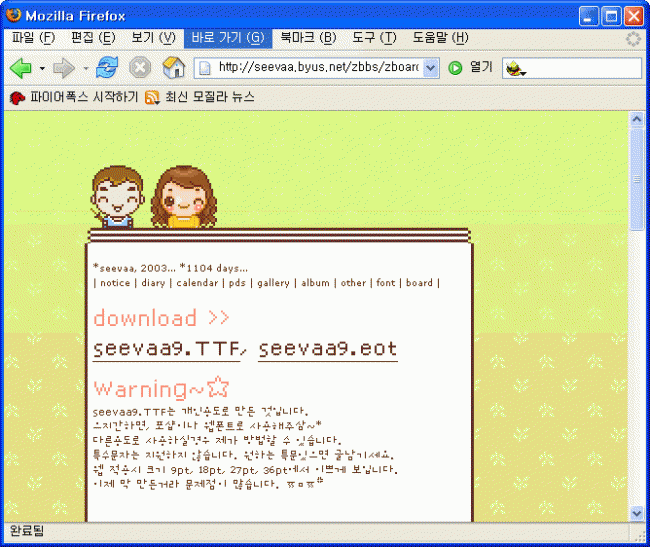Open the diary page link

click(x=153, y=283)
